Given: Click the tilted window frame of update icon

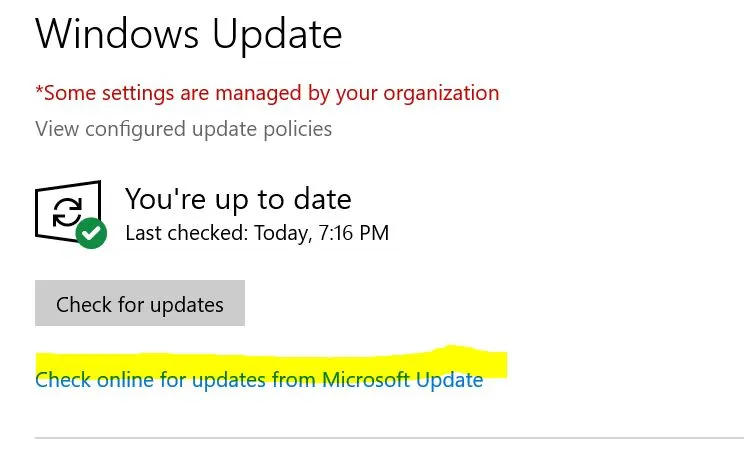Looking at the screenshot, I should pos(68,211).
